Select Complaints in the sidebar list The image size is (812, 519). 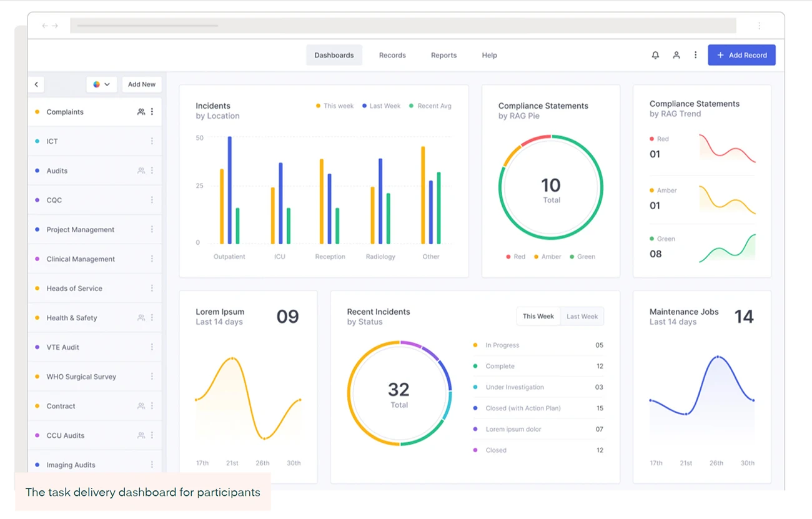click(95, 112)
